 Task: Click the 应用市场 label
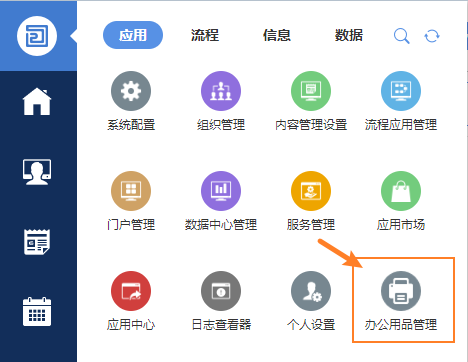401,225
